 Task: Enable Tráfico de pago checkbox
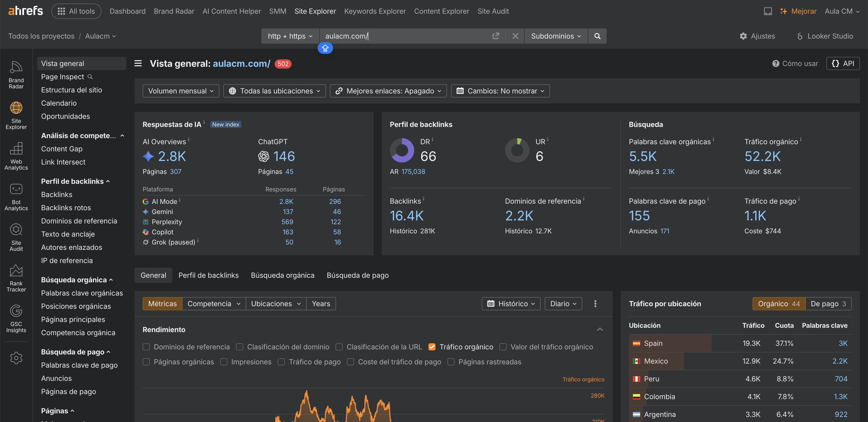click(281, 362)
